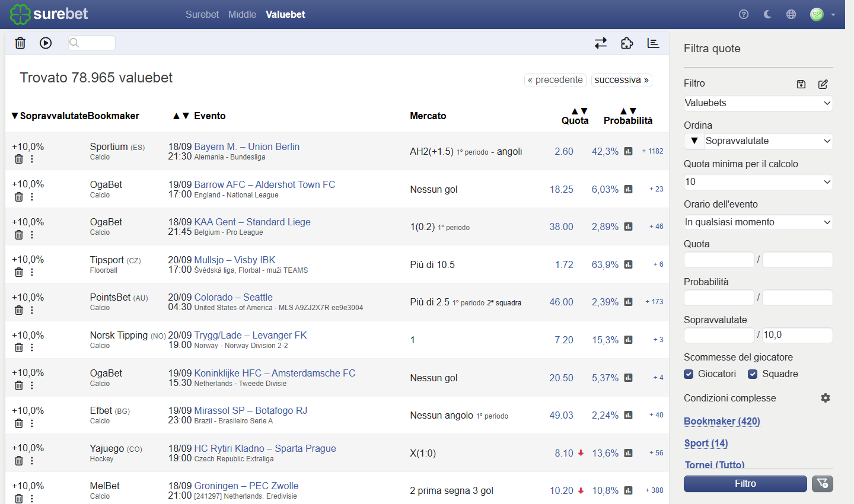Screen dimensions: 854x504
Task: Delete the Barrow AFC valuebet row
Action: [19, 197]
